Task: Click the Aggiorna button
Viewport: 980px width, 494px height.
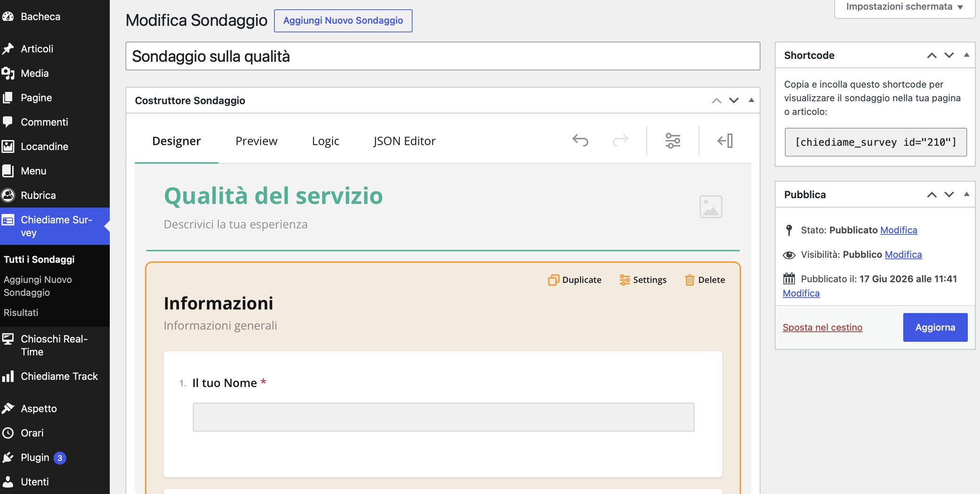Action: coord(935,327)
